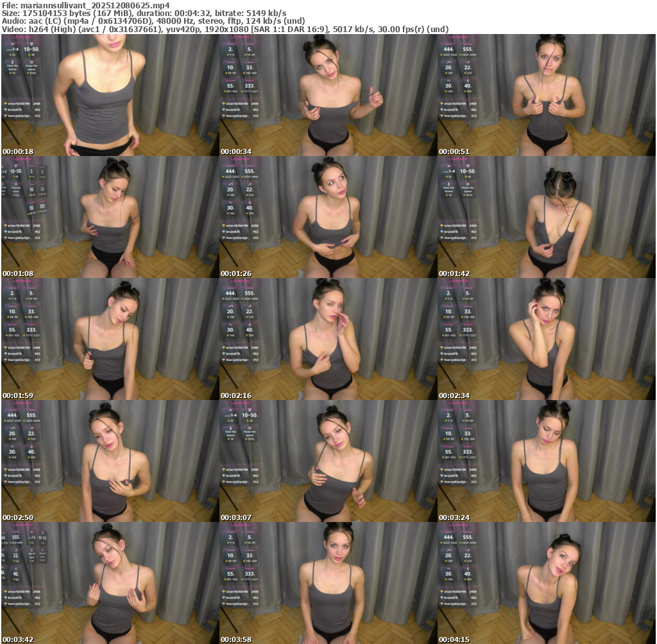The width and height of the screenshot is (657, 644).
Task: Select the thumbnail labeled 00:01:26
Action: pos(328,217)
